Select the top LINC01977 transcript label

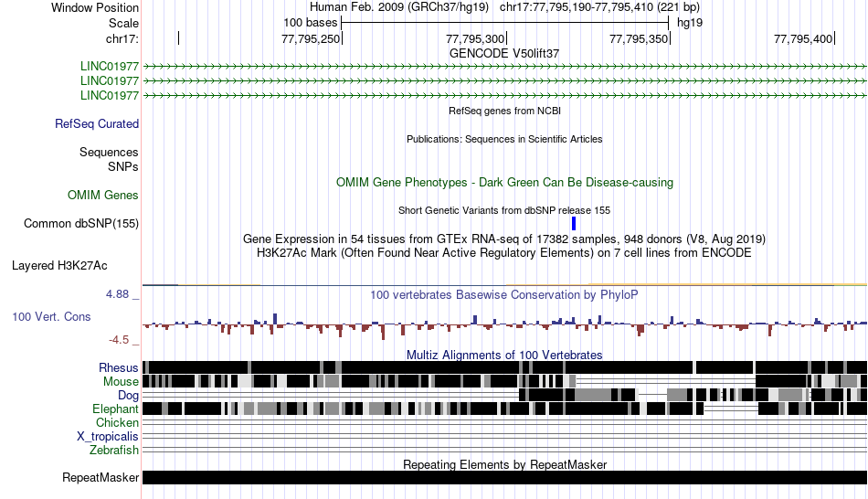(110, 67)
